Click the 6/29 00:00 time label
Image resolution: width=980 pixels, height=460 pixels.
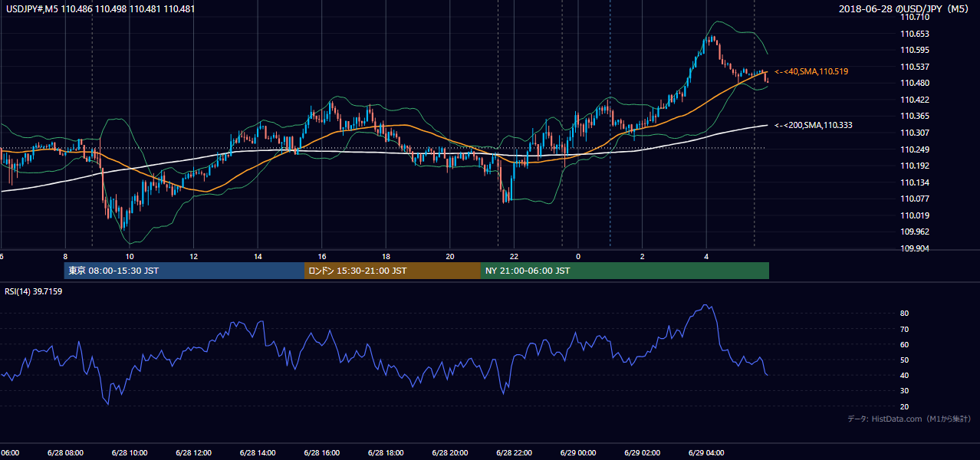[578, 453]
